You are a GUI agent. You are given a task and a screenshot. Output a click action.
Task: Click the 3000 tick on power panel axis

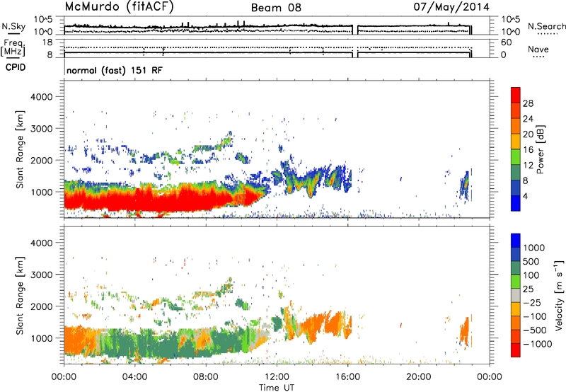[x=41, y=129]
